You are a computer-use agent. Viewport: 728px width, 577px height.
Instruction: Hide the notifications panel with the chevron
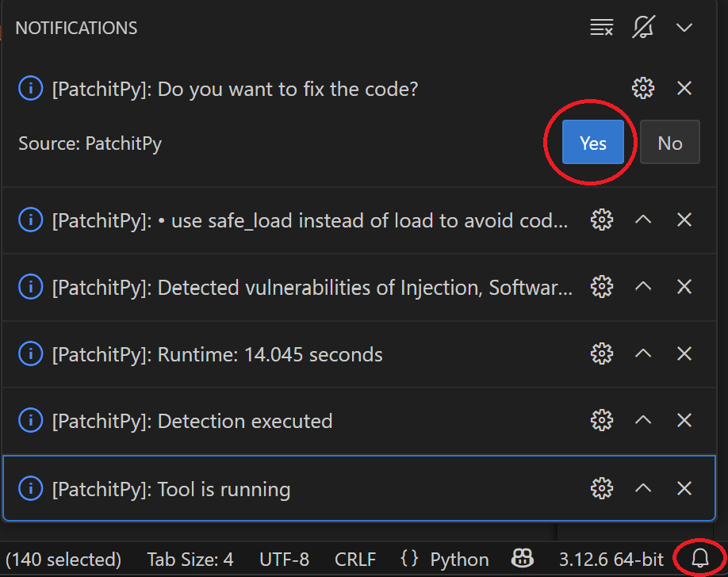(x=684, y=28)
